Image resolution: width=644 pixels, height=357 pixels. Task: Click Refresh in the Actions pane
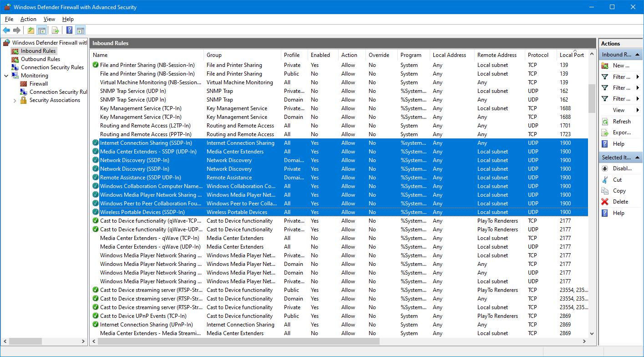pos(621,122)
